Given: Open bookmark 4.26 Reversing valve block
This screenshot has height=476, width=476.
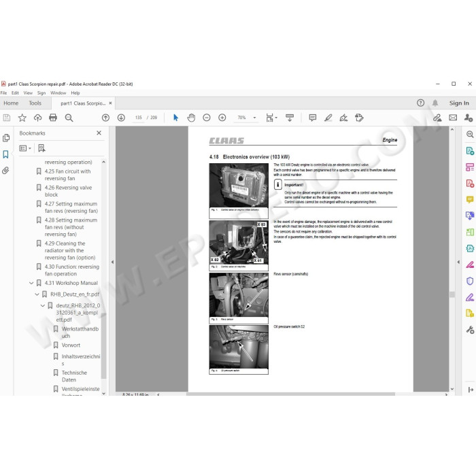Looking at the screenshot, I should (68, 191).
